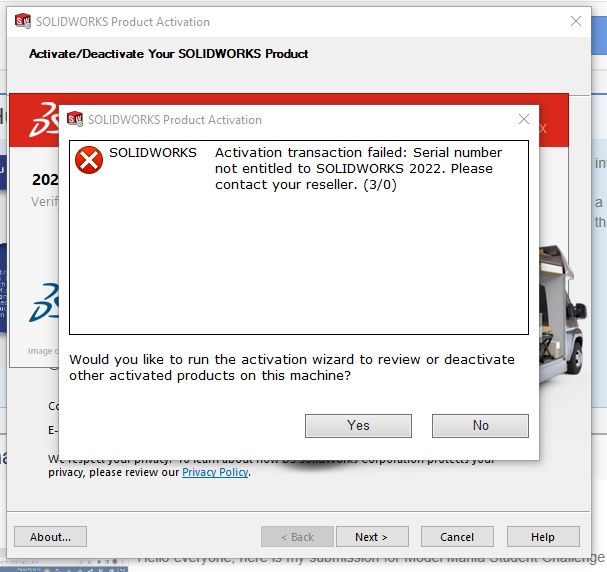
Task: Click No in the error dialog
Action: coord(480,426)
